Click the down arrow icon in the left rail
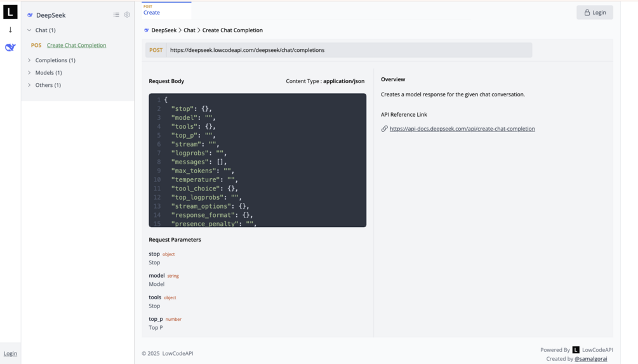The height and width of the screenshot is (364, 638). coord(10,30)
